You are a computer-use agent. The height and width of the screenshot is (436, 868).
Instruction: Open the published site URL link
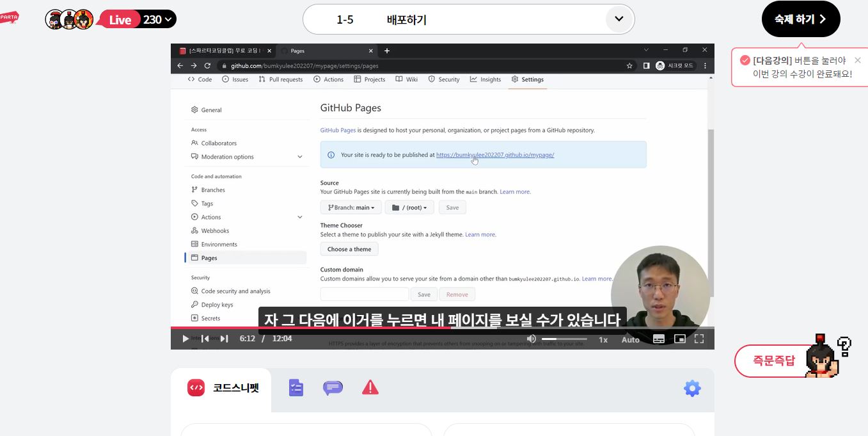pos(495,155)
